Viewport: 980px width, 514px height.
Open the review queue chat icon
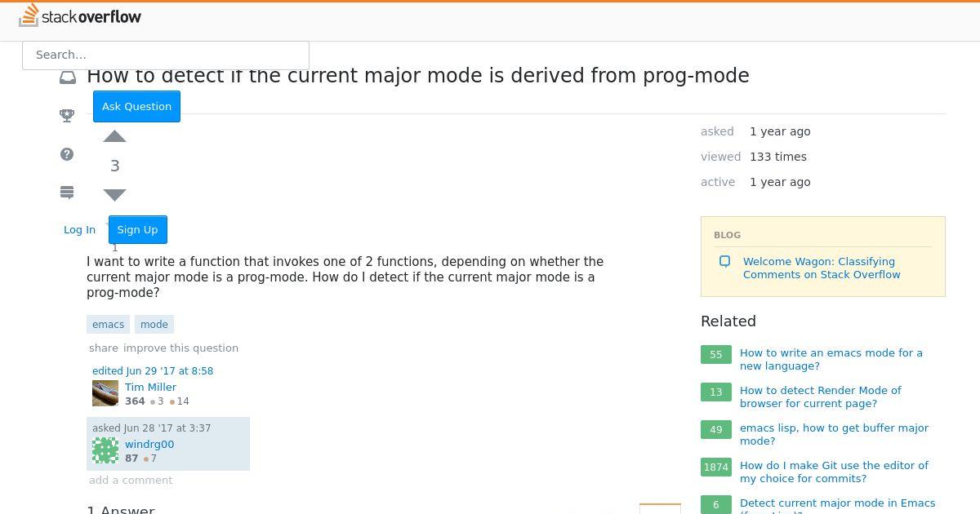[x=68, y=193]
